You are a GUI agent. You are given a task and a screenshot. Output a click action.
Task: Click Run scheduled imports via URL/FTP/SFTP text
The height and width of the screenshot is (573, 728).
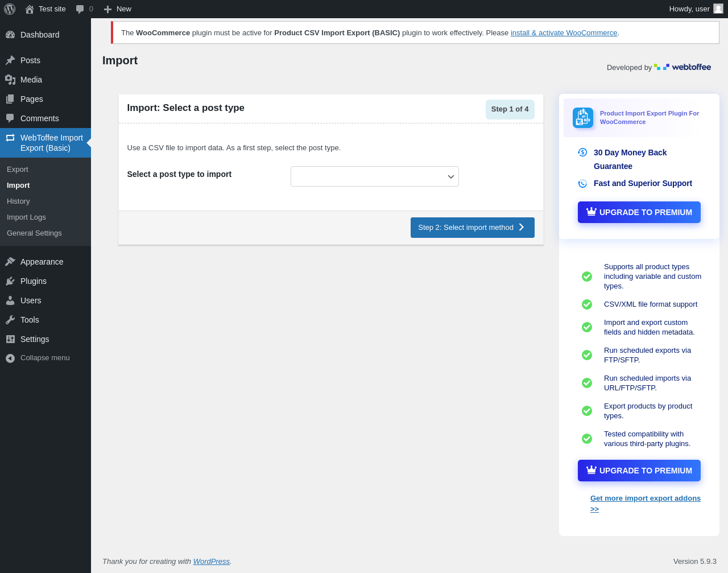[647, 383]
